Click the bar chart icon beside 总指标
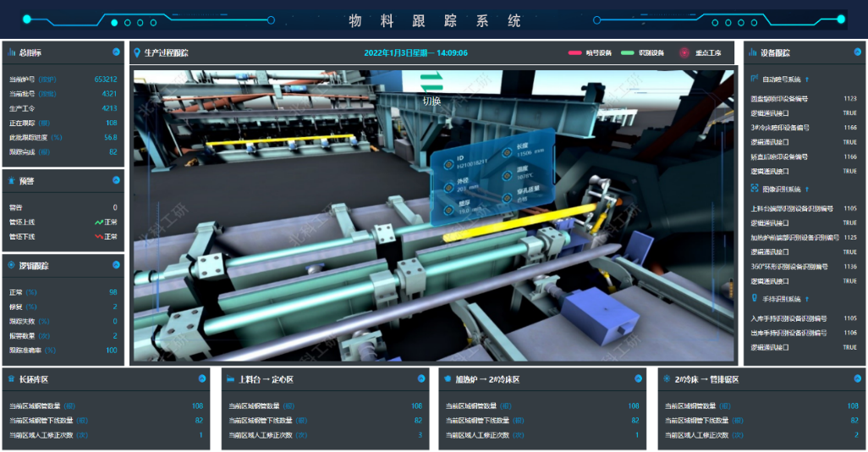868x452 pixels. [12, 52]
